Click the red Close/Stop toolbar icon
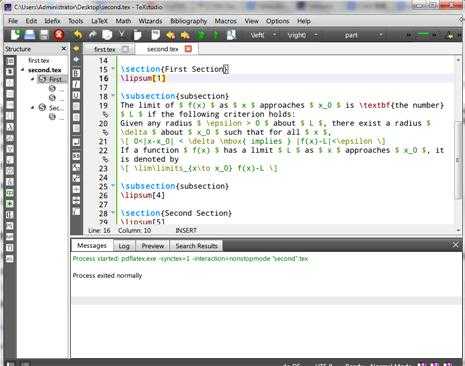The width and height of the screenshot is (465, 366). click(59, 35)
